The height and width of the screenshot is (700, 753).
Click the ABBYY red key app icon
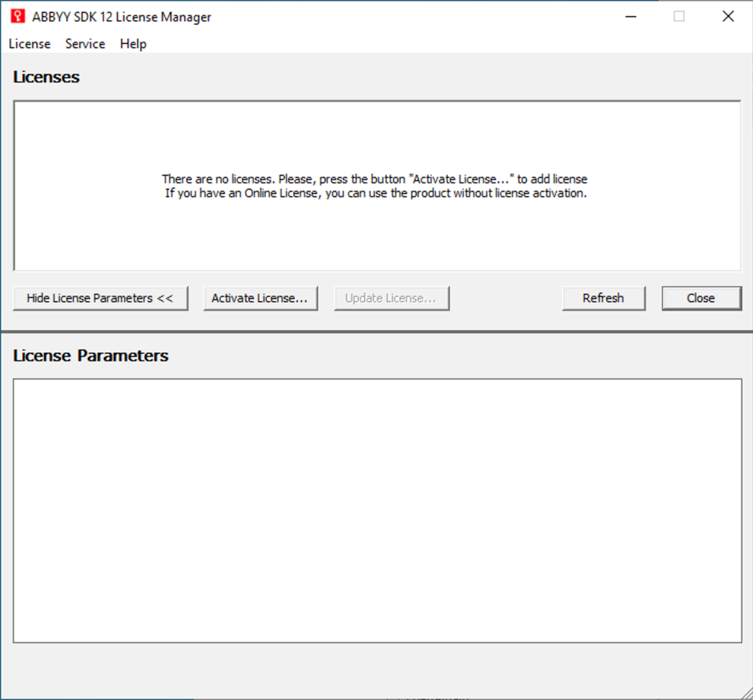coord(18,16)
